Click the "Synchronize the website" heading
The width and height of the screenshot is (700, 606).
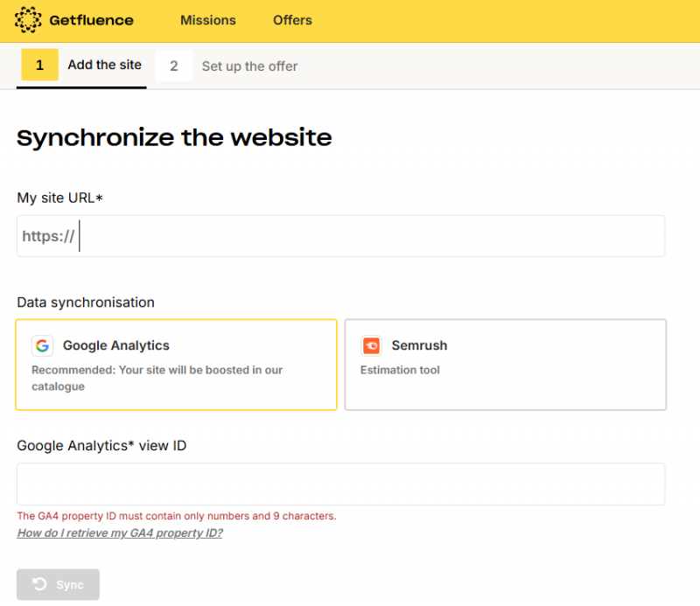(174, 138)
